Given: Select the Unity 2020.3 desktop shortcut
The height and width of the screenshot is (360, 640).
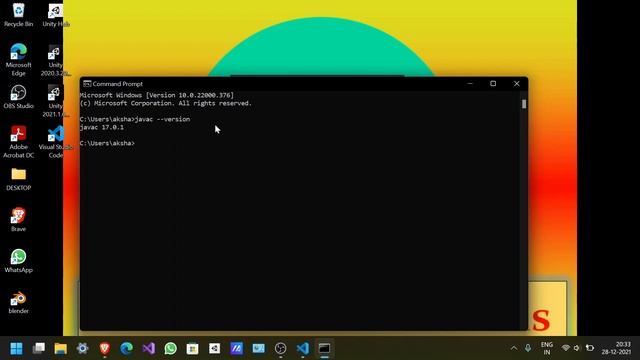Looking at the screenshot, I should (x=56, y=60).
